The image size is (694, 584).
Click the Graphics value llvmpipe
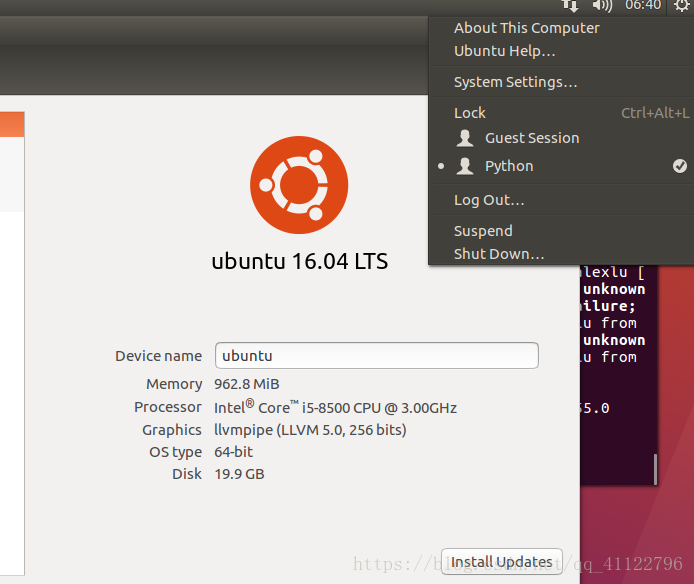310,430
